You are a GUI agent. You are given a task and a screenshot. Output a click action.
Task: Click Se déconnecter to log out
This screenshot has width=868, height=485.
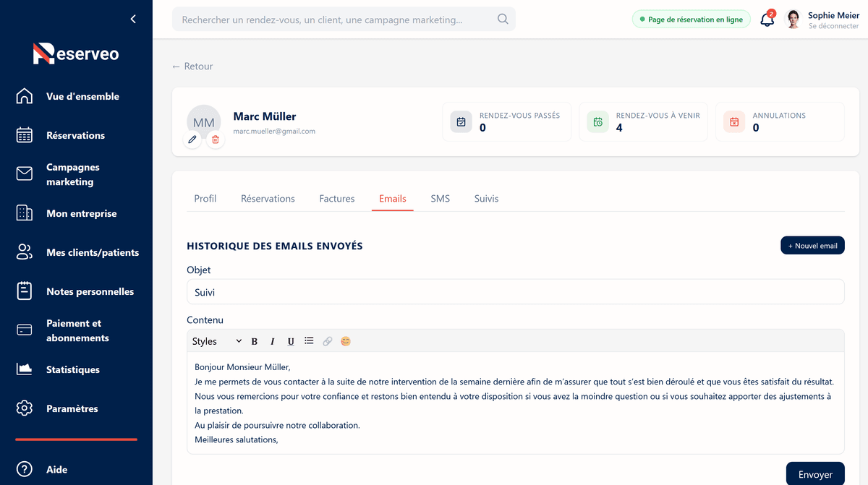click(x=833, y=26)
